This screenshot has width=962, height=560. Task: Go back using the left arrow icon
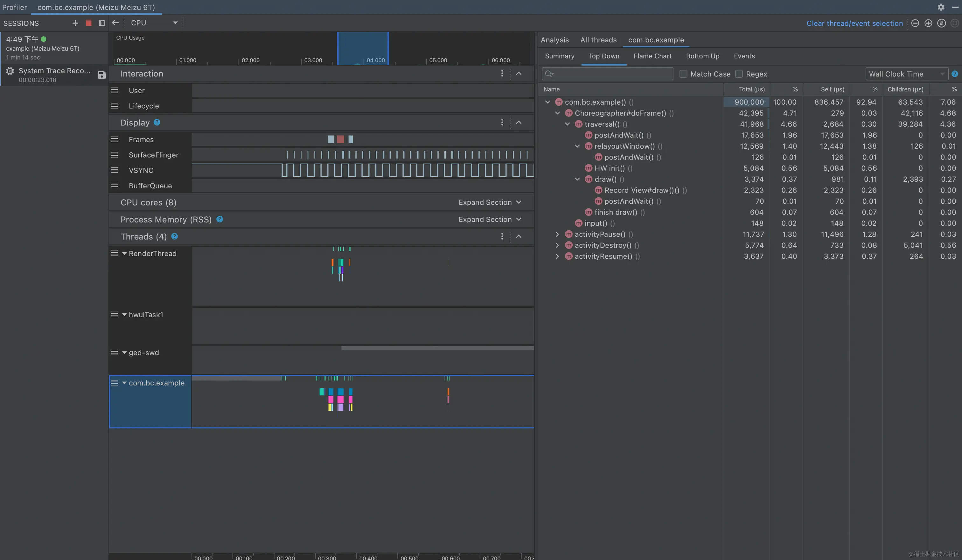click(115, 23)
